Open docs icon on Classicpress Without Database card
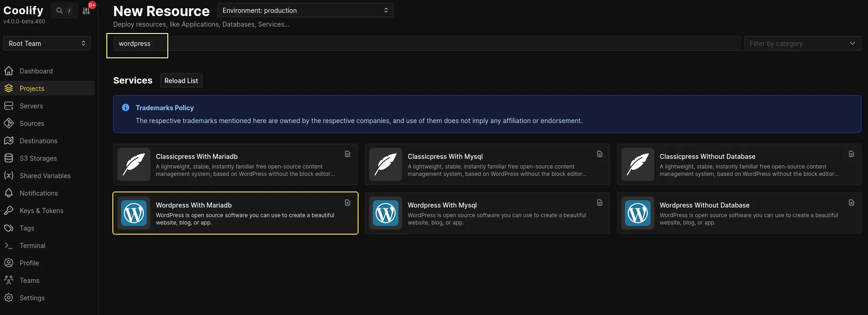This screenshot has width=868, height=315. click(x=851, y=154)
